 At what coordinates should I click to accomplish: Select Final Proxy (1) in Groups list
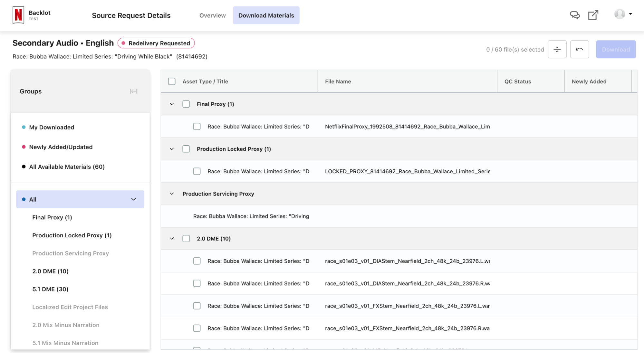point(52,217)
